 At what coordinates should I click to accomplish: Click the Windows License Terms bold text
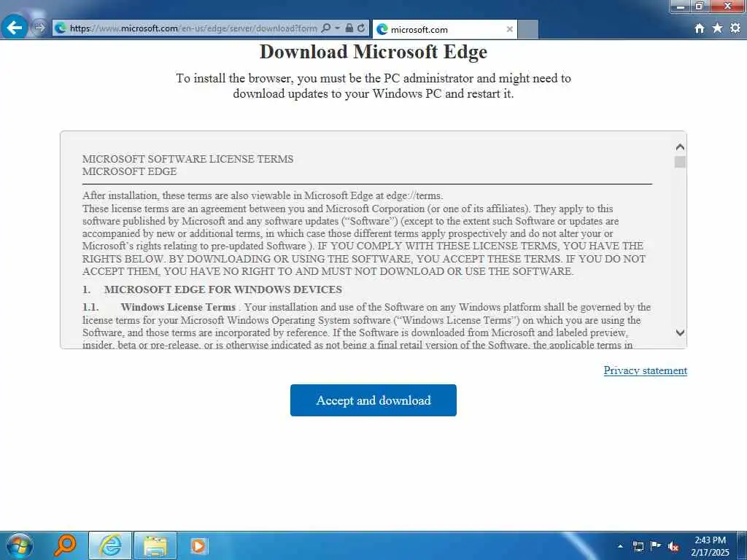178,307
